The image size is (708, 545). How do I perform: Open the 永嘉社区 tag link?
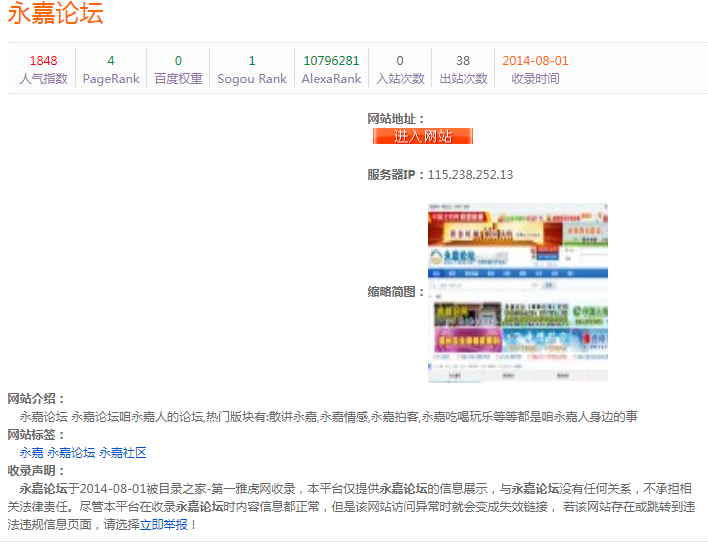pos(123,452)
